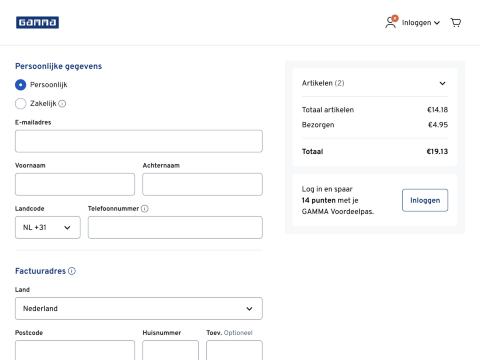Click the '14 punten met je' text

[x=330, y=200]
